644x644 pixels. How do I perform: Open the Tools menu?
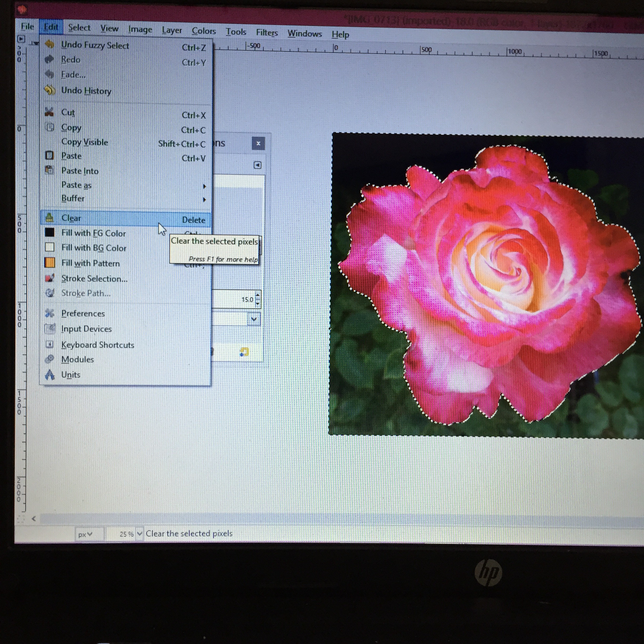[236, 32]
